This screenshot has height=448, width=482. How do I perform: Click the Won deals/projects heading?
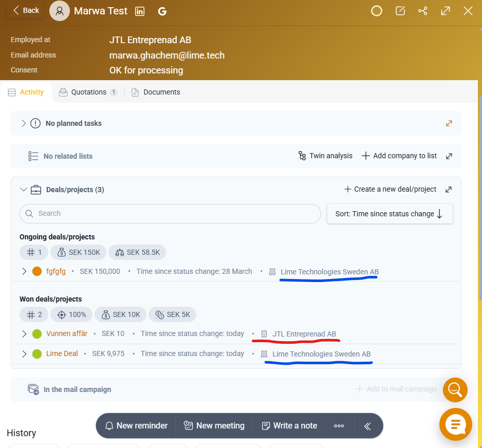(x=51, y=299)
